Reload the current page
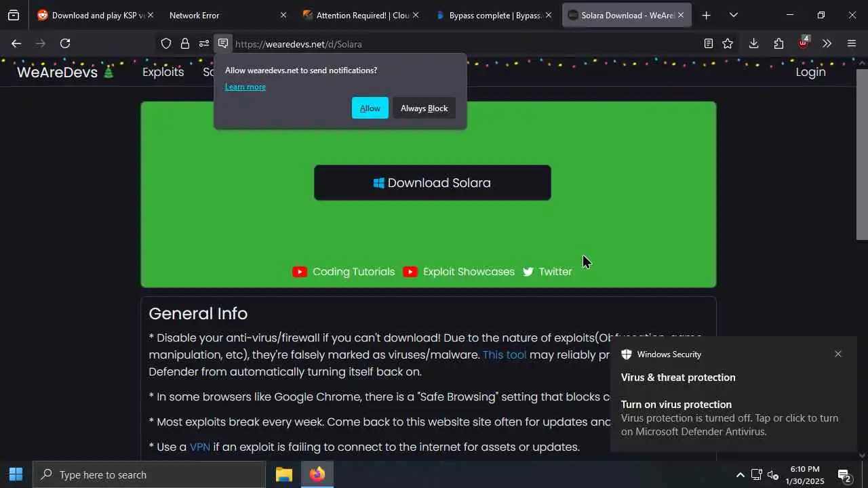Viewport: 868px width, 488px height. click(x=65, y=43)
